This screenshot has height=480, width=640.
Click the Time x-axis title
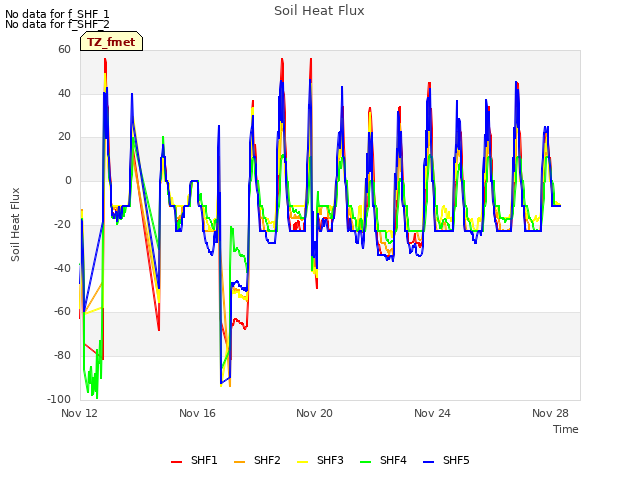[x=566, y=429]
